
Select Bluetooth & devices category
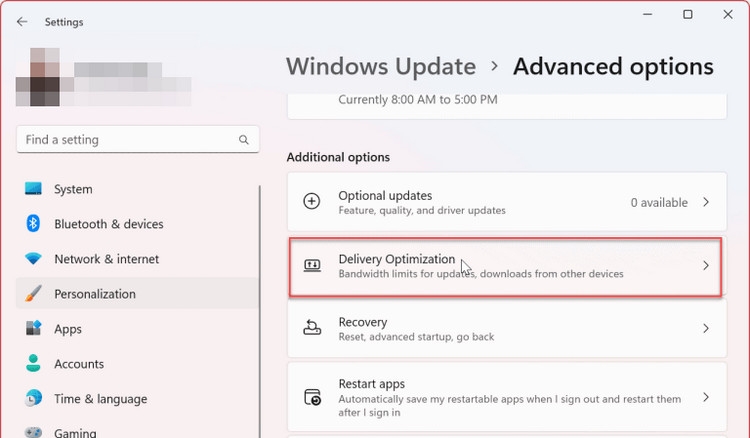pyautogui.click(x=137, y=224)
